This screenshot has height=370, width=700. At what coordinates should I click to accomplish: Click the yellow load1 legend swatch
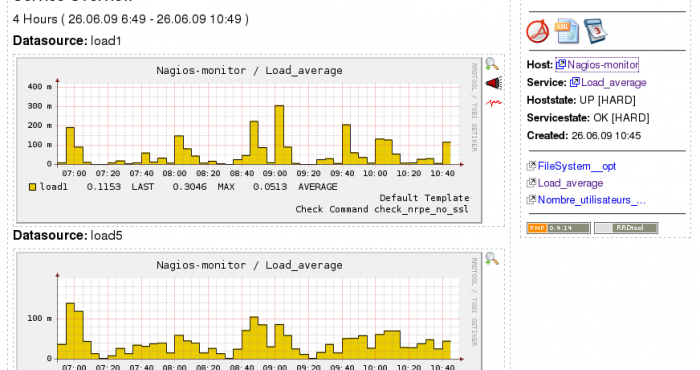pyautogui.click(x=32, y=187)
